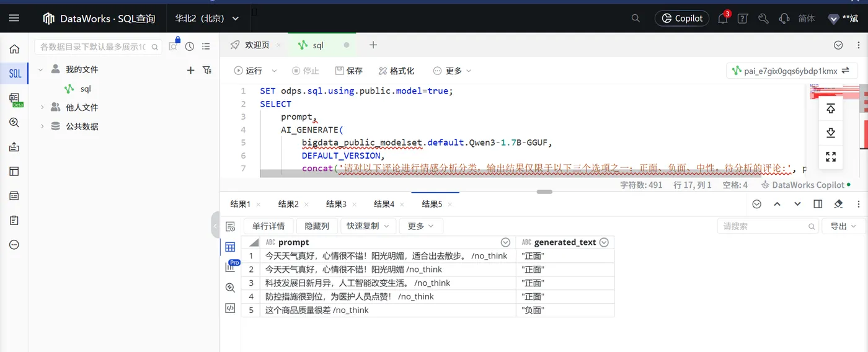Open the upload sidebar icon
Screen dimensions: 868x352
[x=14, y=147]
